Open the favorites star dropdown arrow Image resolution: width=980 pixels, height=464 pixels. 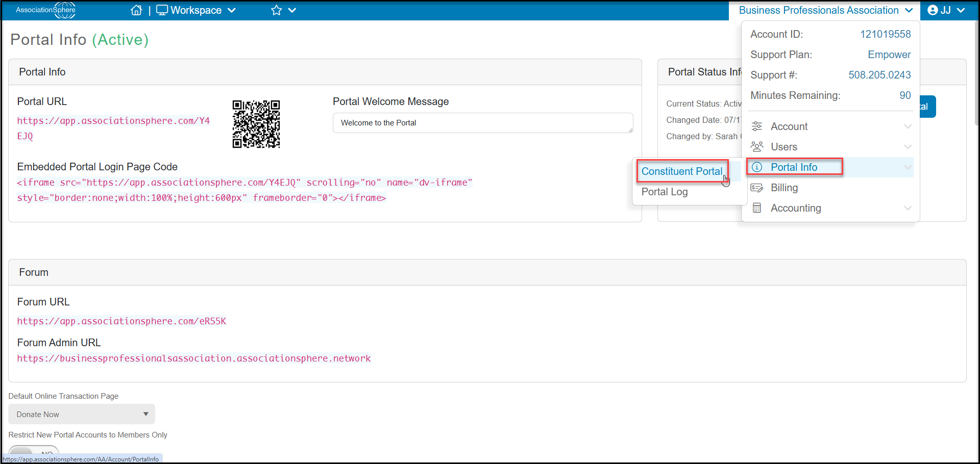click(292, 10)
